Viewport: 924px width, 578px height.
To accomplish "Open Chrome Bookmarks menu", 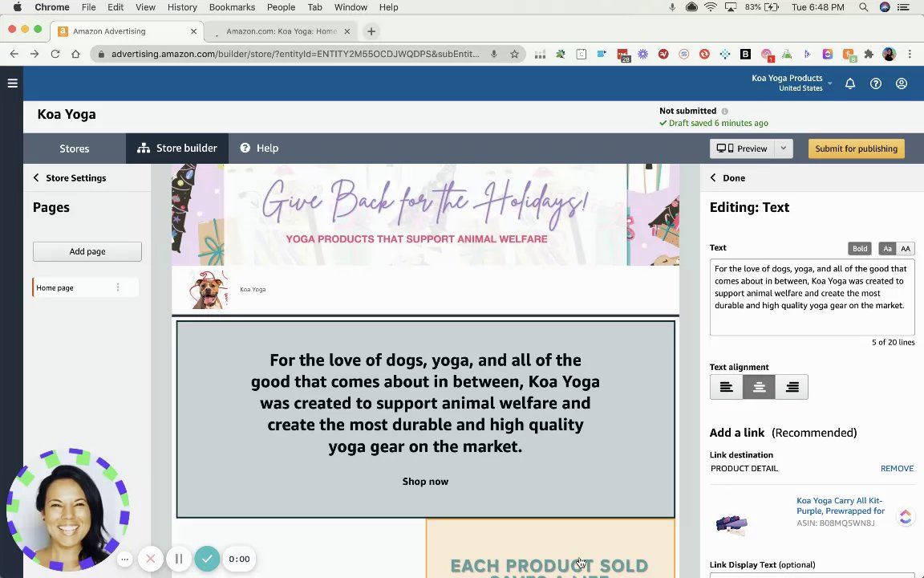I will 232,7.
